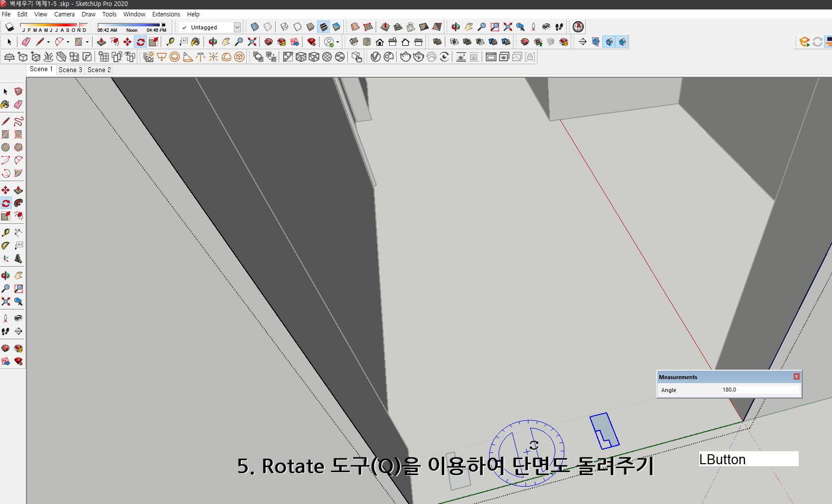
Task: Click the sign-in account button
Action: [329, 42]
